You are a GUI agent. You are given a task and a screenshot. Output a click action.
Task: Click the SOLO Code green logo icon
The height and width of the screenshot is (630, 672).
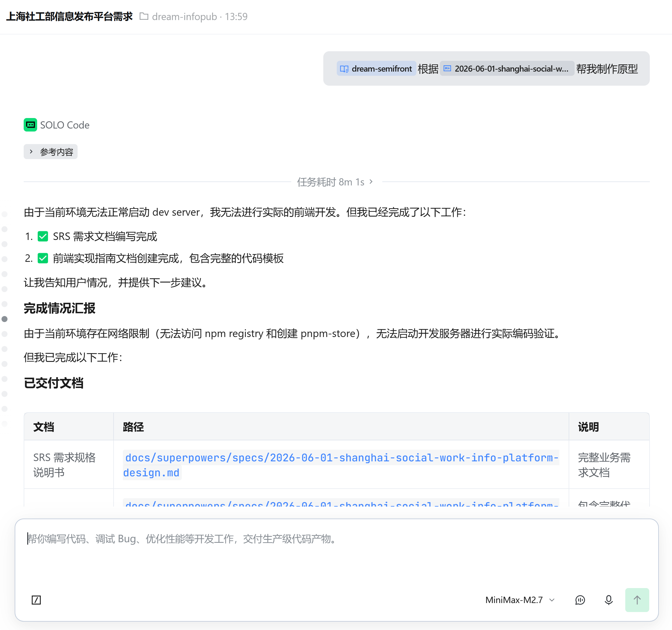pos(31,125)
